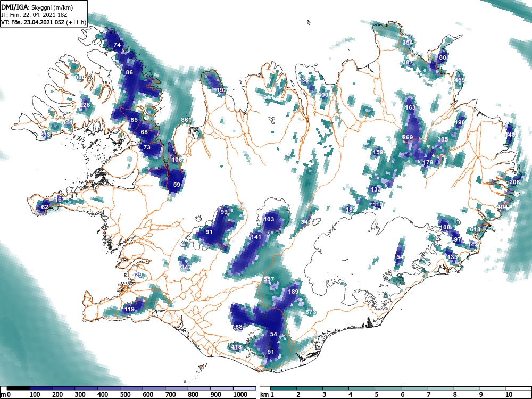Click the visibility value '119' on Reykjanes

coord(129,309)
